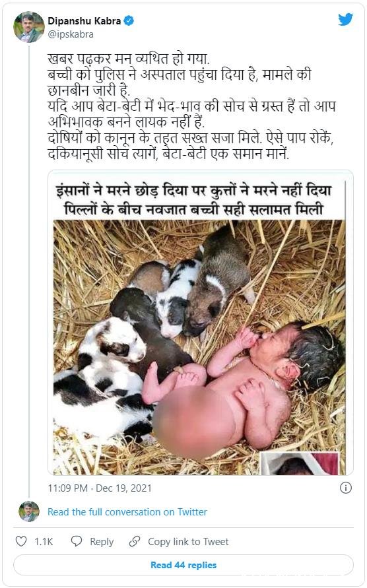Viewport: 367px width, 588px height.
Task: Open the embedded puppies and baby photo
Action: pos(199,347)
